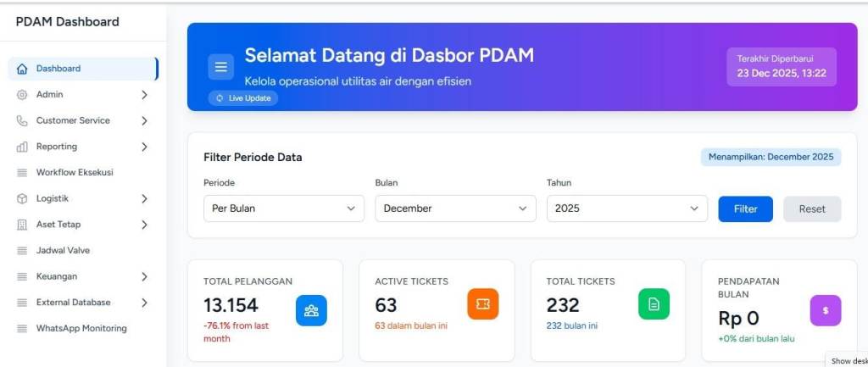868x367 pixels.
Task: Click the hamburger menu icon in banner
Action: (x=221, y=67)
